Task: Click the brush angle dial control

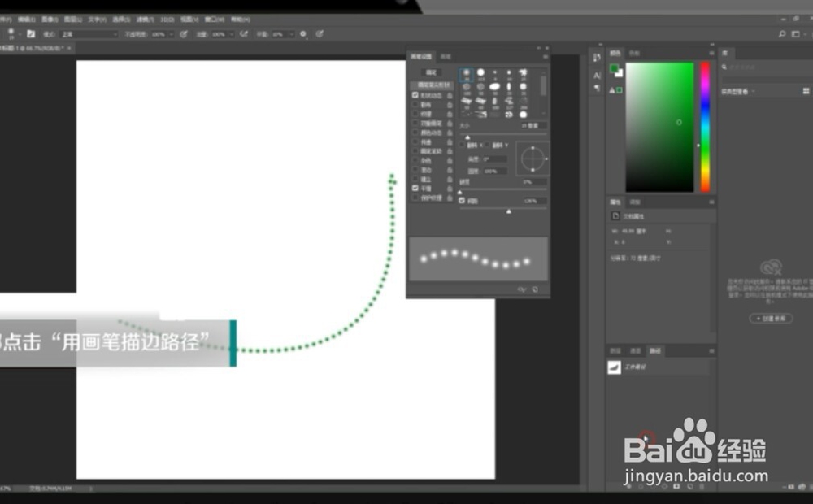Action: [533, 159]
